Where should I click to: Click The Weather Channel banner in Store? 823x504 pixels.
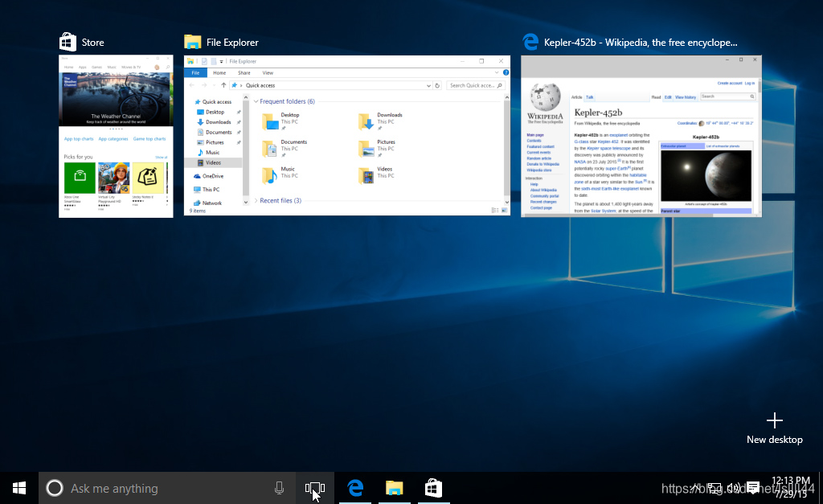click(x=116, y=99)
